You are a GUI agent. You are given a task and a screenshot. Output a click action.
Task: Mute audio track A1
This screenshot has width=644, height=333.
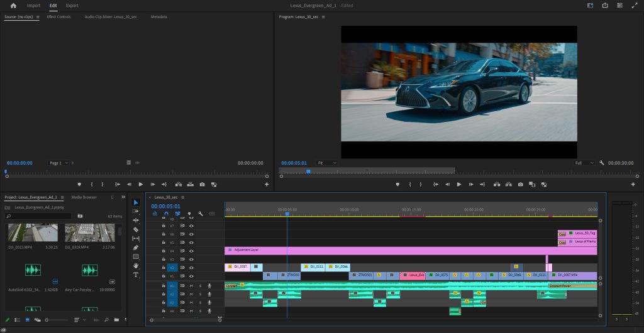point(191,286)
